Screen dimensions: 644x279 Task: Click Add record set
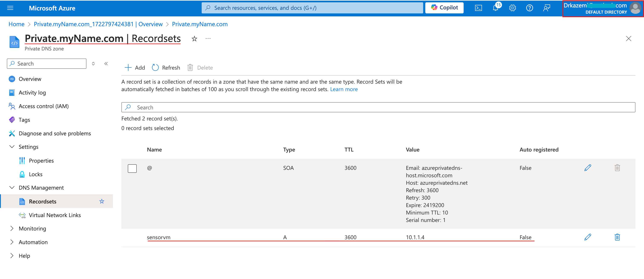(x=135, y=68)
